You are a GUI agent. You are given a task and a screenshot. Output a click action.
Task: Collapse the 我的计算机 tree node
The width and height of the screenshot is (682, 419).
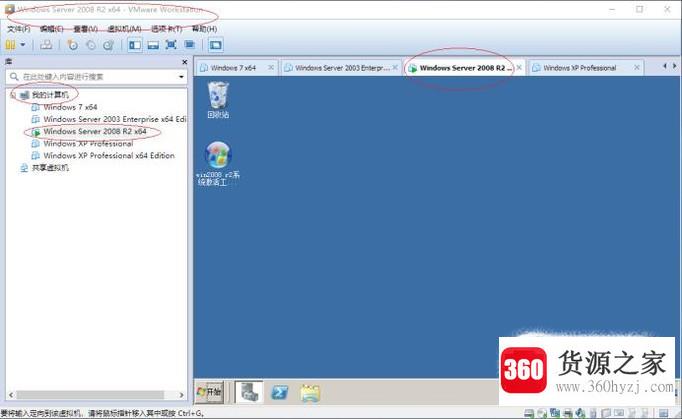click(13, 95)
